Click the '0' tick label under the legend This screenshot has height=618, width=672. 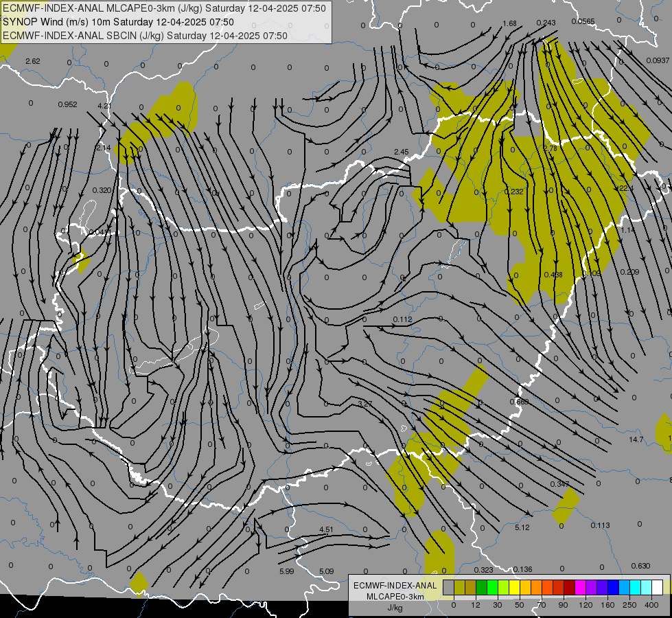454,605
